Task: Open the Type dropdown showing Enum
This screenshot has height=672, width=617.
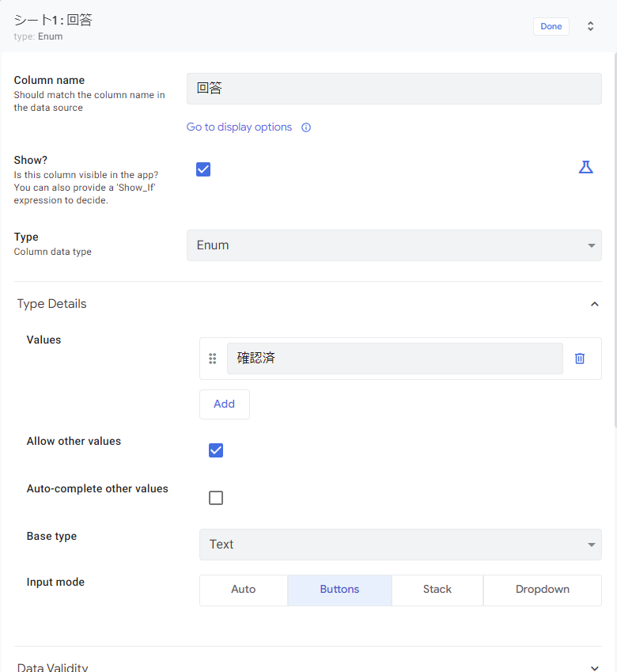Action: [x=393, y=245]
